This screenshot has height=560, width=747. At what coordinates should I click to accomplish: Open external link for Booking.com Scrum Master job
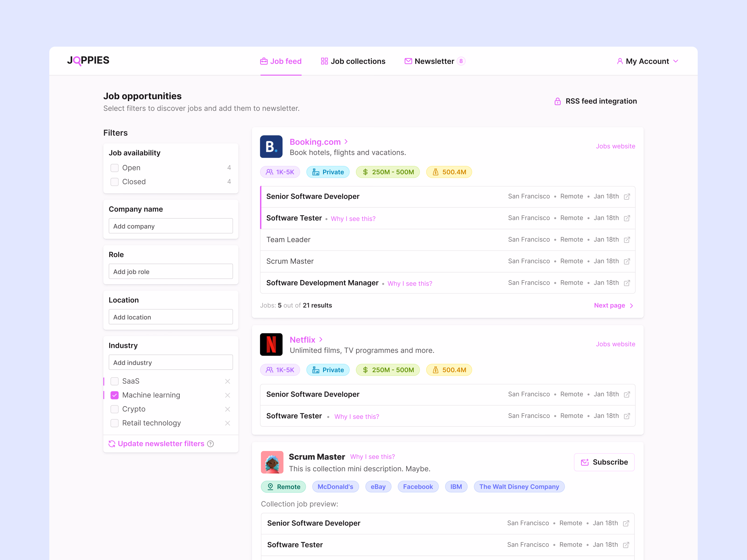tap(627, 261)
